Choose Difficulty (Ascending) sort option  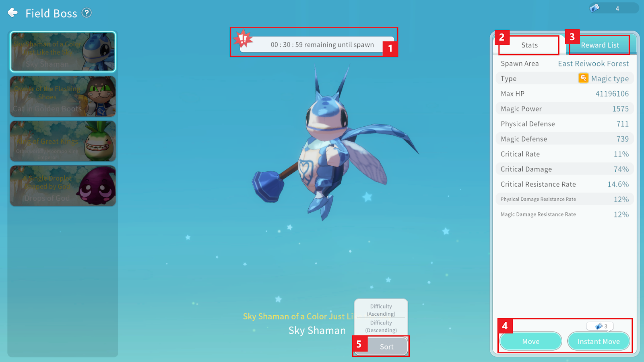tap(381, 310)
